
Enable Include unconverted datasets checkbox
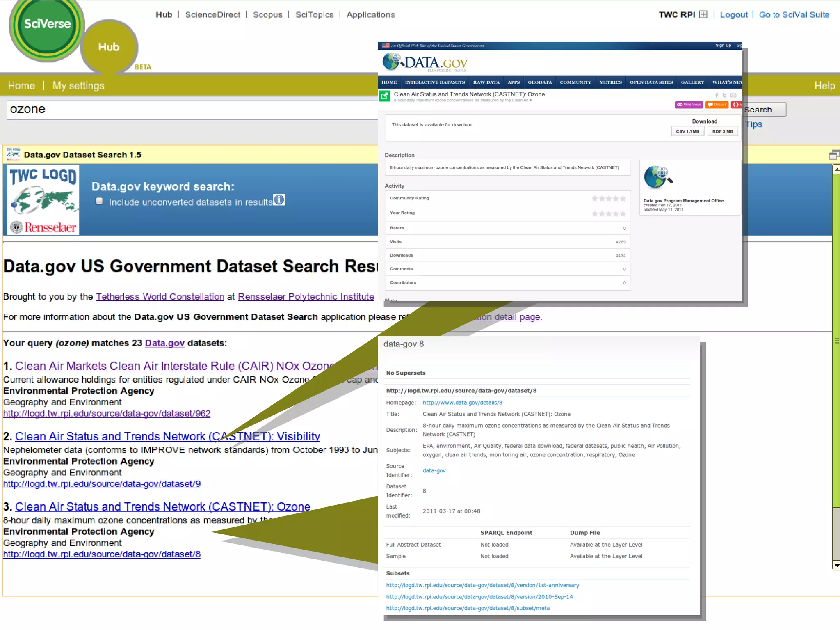(99, 201)
